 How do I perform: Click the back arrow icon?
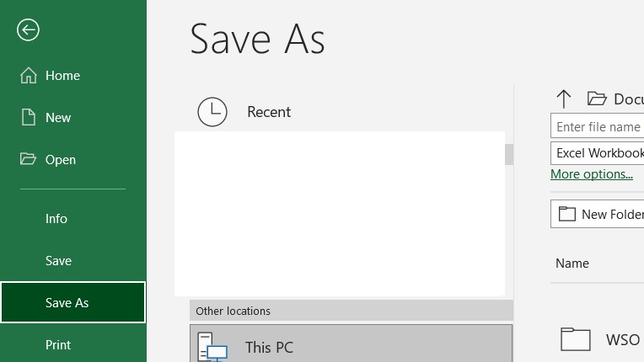point(28,30)
